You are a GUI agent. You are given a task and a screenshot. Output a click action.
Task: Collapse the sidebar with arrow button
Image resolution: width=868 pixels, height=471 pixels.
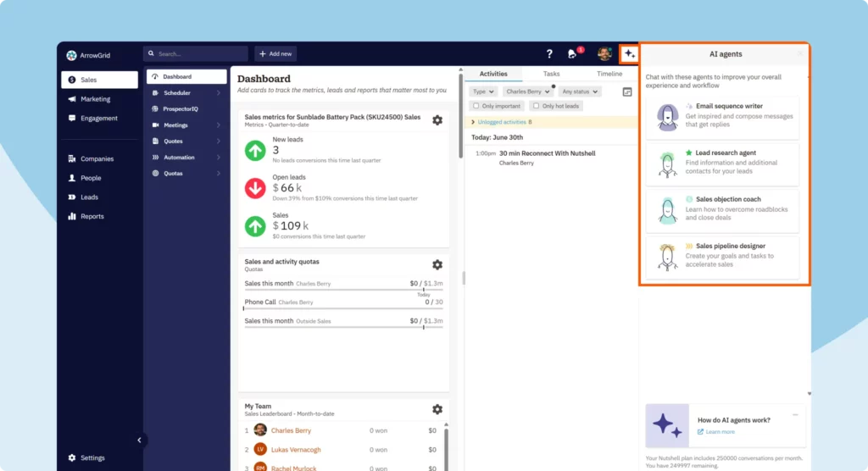tap(140, 440)
